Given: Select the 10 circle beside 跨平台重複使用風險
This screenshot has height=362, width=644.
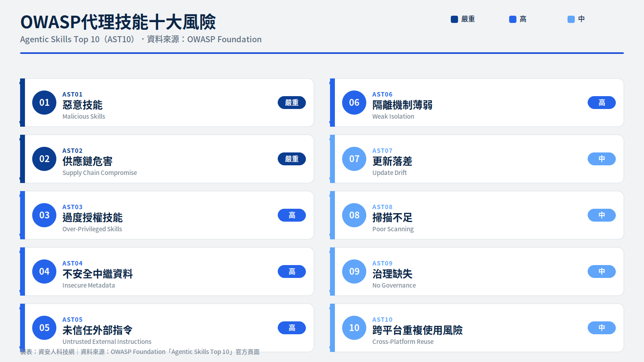Looking at the screenshot, I should tap(354, 328).
